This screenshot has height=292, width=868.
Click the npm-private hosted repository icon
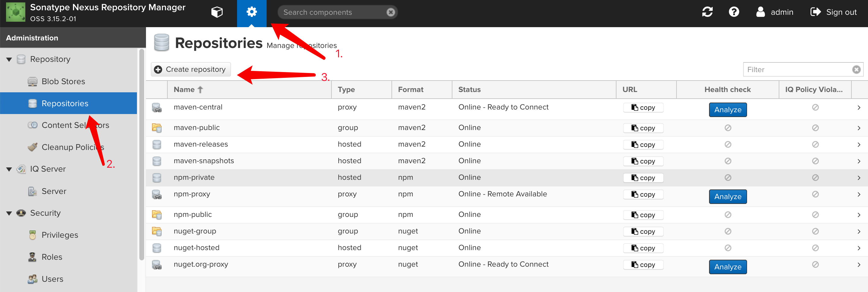coord(157,178)
